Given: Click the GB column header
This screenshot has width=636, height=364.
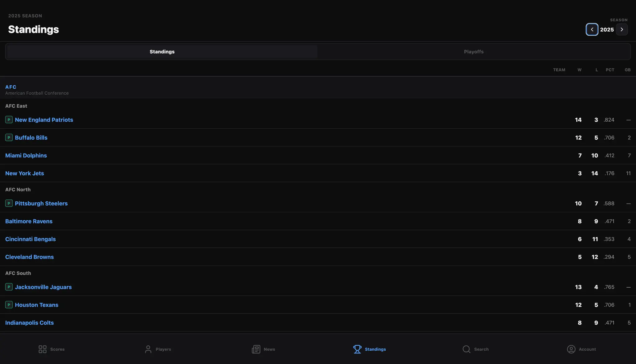Looking at the screenshot, I should (628, 70).
